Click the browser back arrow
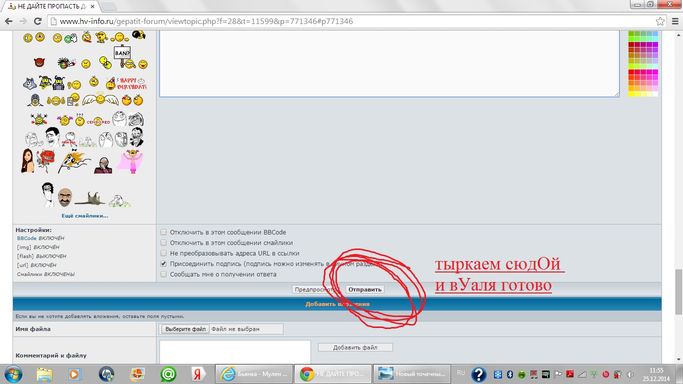The width and height of the screenshot is (683, 384). pos(8,21)
